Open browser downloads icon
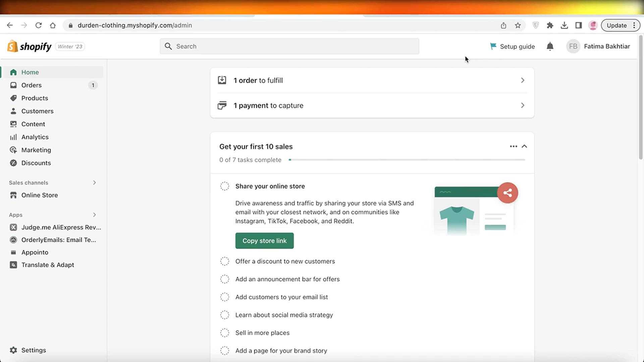Image resolution: width=644 pixels, height=362 pixels. (x=564, y=25)
